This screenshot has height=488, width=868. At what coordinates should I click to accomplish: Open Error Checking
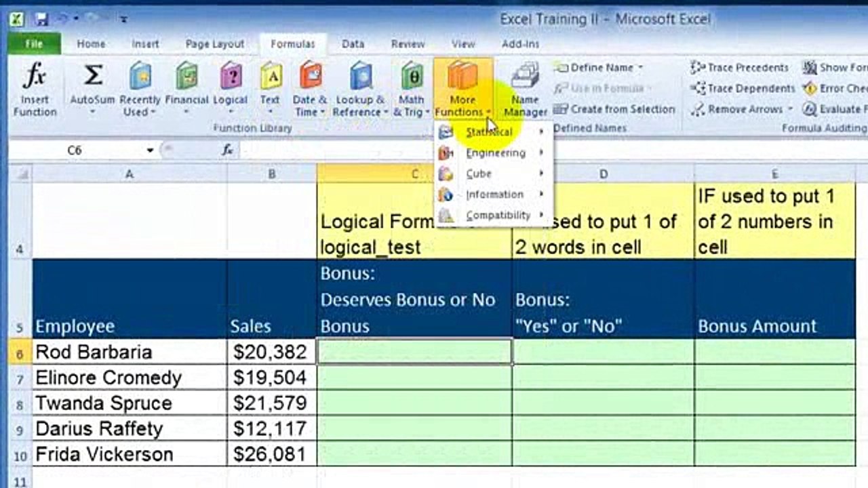(x=835, y=88)
